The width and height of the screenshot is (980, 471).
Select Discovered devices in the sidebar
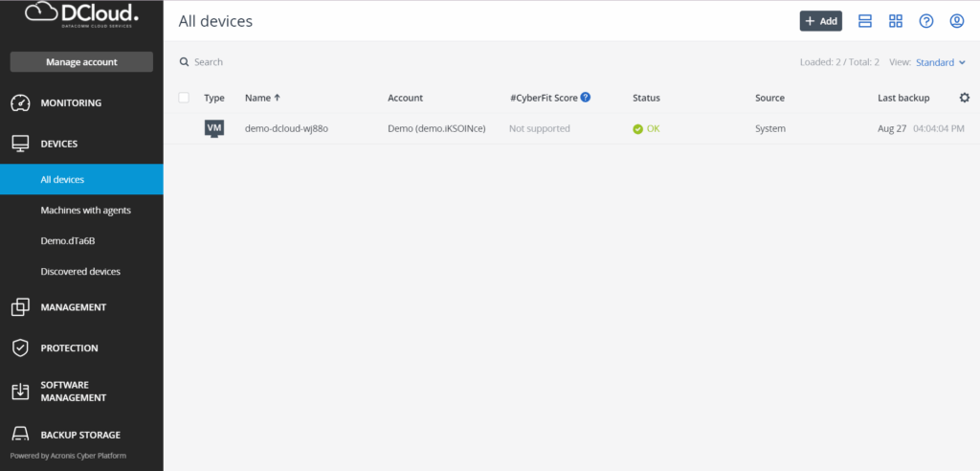(x=80, y=271)
